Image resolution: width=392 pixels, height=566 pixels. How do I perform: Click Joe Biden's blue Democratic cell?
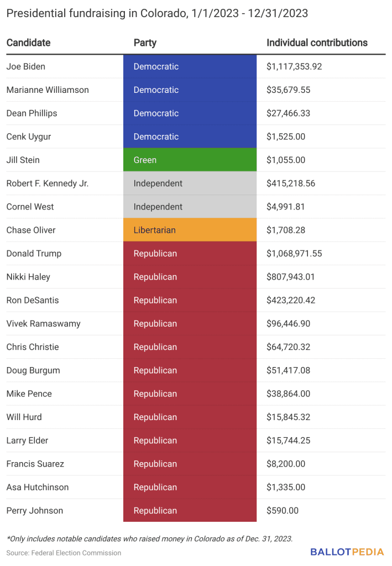point(190,66)
